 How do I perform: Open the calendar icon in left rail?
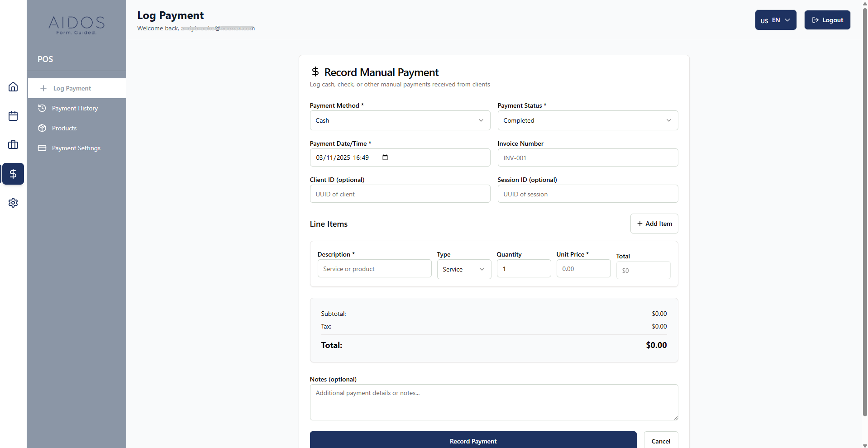coord(13,116)
